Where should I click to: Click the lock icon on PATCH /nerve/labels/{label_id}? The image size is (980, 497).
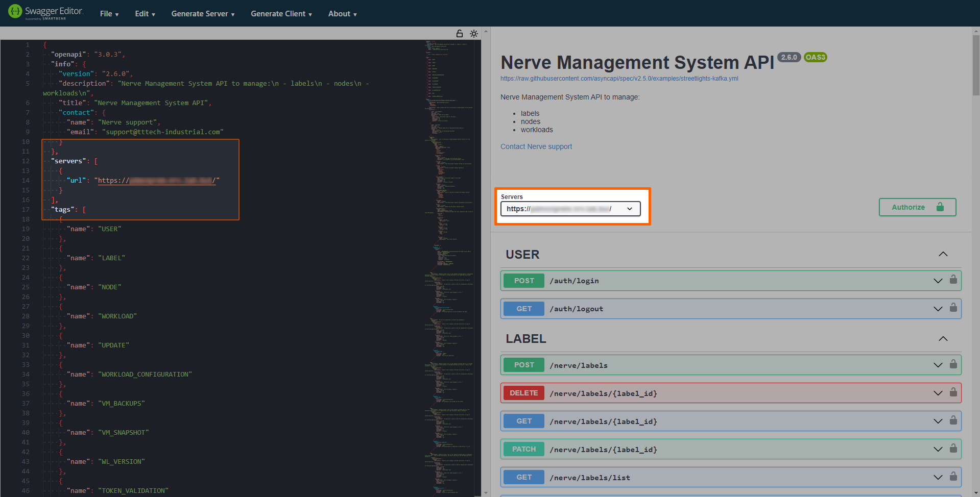(953, 449)
